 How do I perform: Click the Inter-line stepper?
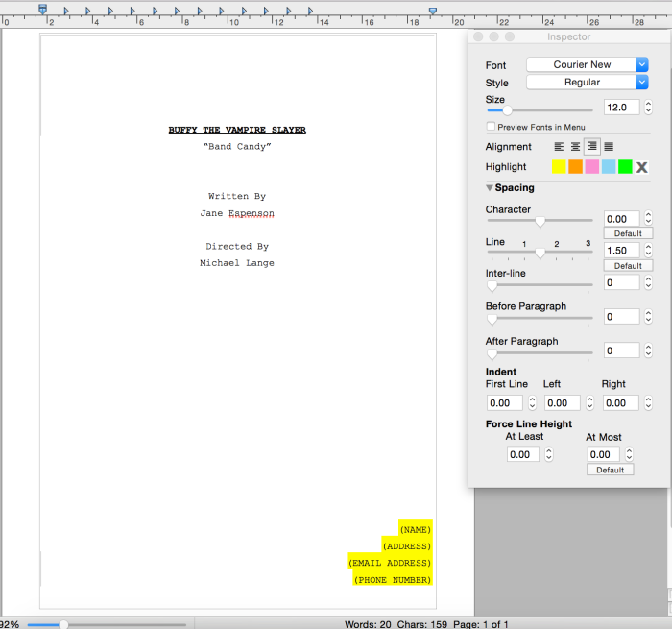(x=648, y=282)
